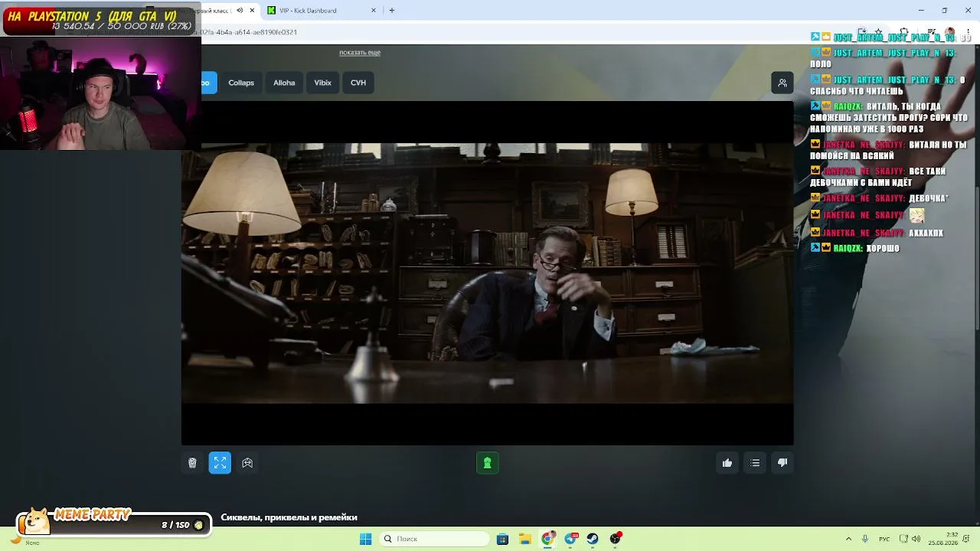Click the chat message 'АХХАХПХ'
Image resolution: width=980 pixels, height=551 pixels.
[x=926, y=233]
